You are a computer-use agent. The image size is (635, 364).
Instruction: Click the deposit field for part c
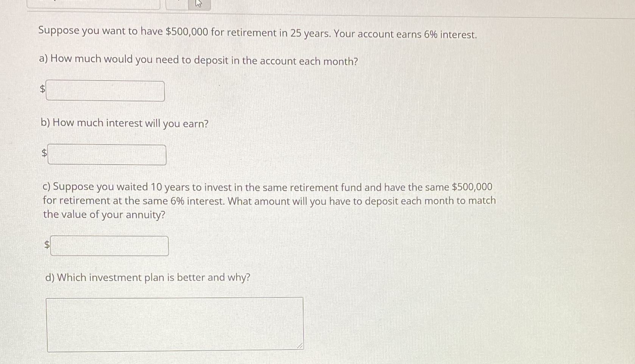pyautogui.click(x=109, y=246)
